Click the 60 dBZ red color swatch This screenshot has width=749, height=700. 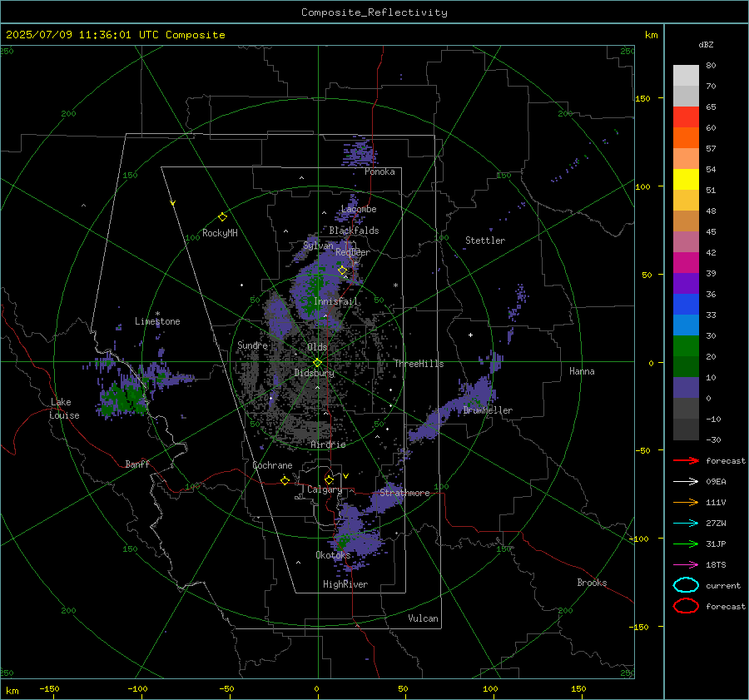686,117
